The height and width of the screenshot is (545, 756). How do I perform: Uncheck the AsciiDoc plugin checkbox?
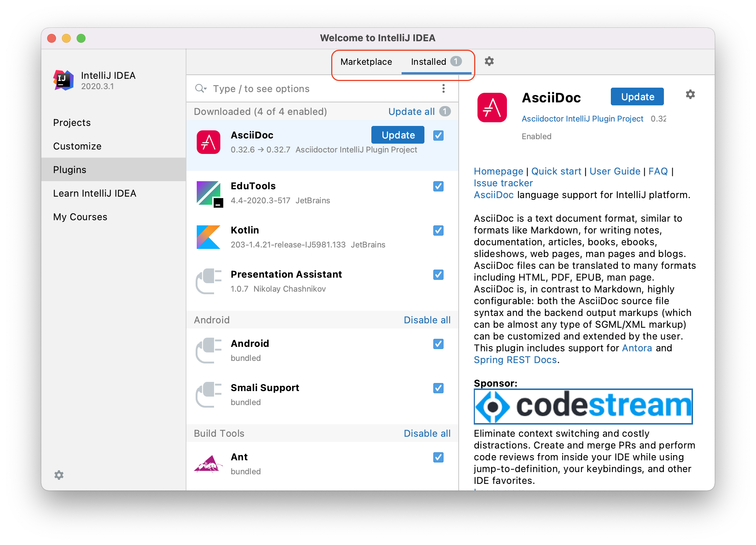point(438,136)
